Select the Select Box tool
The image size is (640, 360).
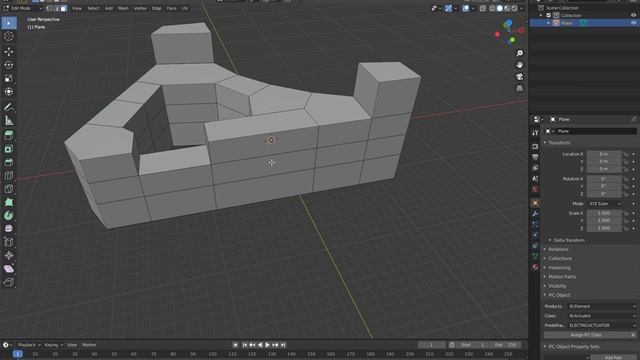pos(9,23)
